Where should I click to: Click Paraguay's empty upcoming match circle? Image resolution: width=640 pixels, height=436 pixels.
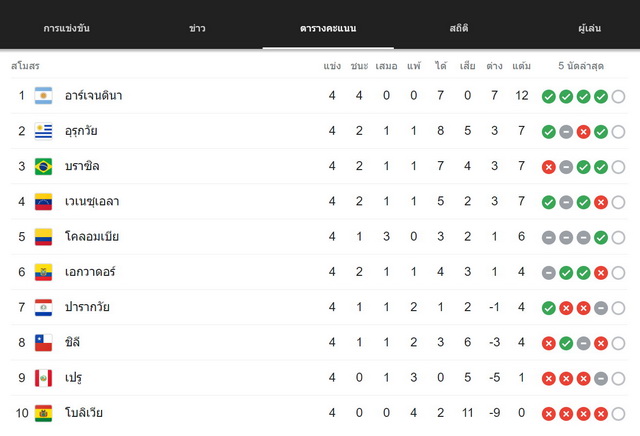coord(618,308)
